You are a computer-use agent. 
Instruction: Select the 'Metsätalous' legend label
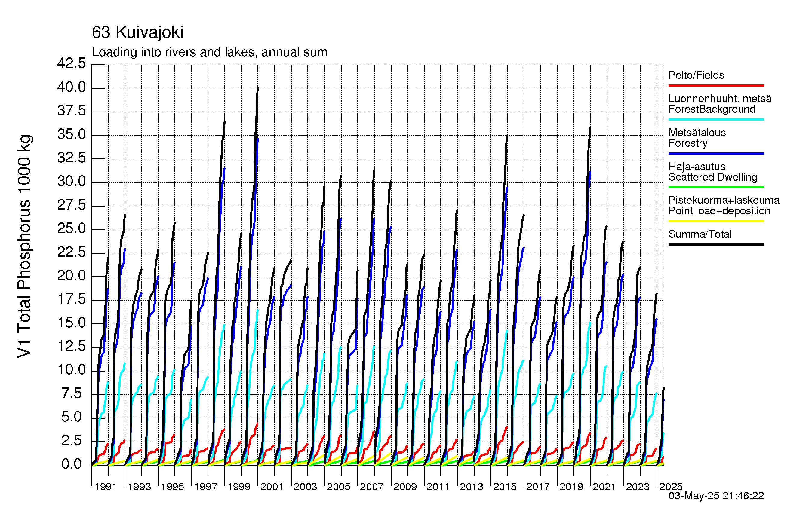[x=697, y=133]
